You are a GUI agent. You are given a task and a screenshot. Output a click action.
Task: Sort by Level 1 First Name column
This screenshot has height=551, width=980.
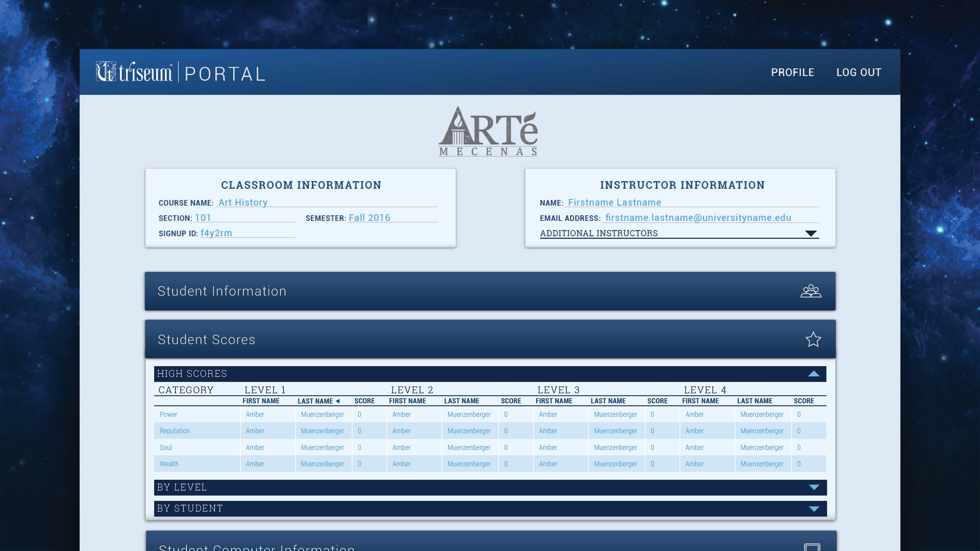[261, 401]
